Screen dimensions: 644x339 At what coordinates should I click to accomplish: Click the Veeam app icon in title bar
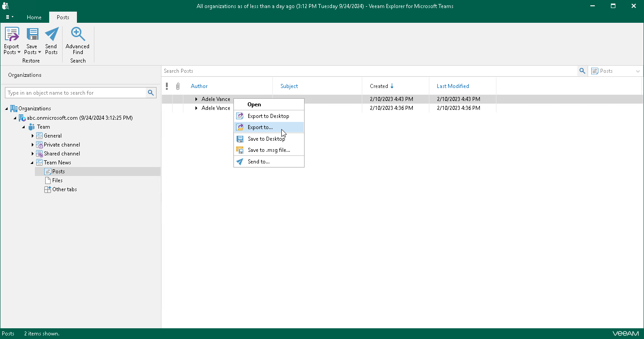pyautogui.click(x=5, y=6)
